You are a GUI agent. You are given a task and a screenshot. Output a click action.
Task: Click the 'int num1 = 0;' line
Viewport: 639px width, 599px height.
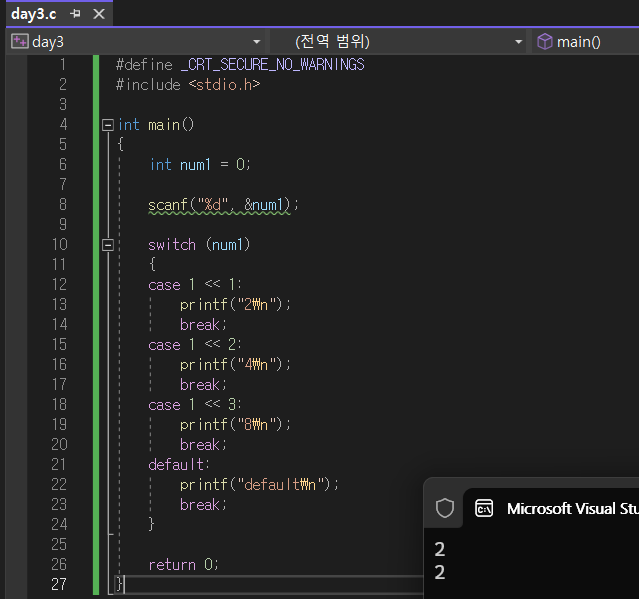coord(200,165)
